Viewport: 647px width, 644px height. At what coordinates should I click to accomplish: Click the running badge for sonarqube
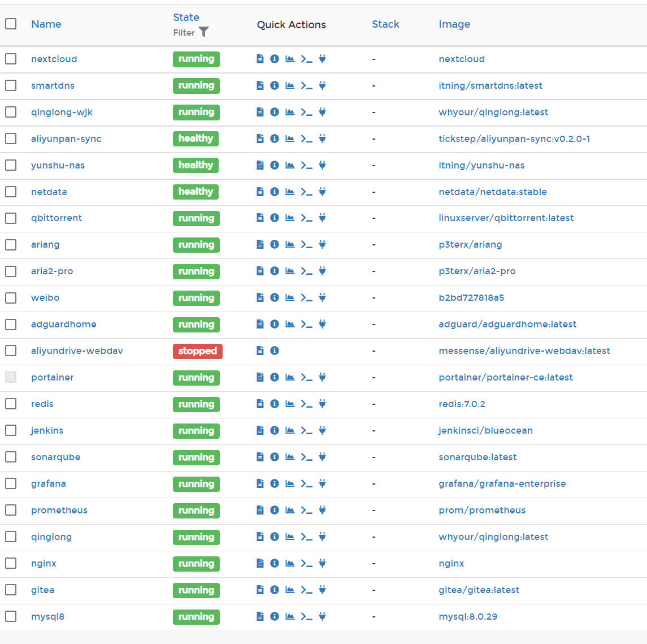197,457
